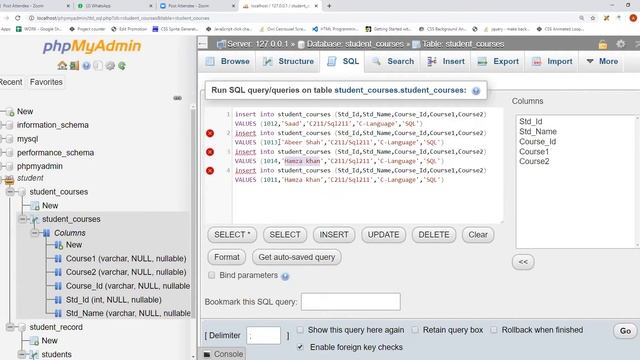Open page settings gear in top bar

620,44
